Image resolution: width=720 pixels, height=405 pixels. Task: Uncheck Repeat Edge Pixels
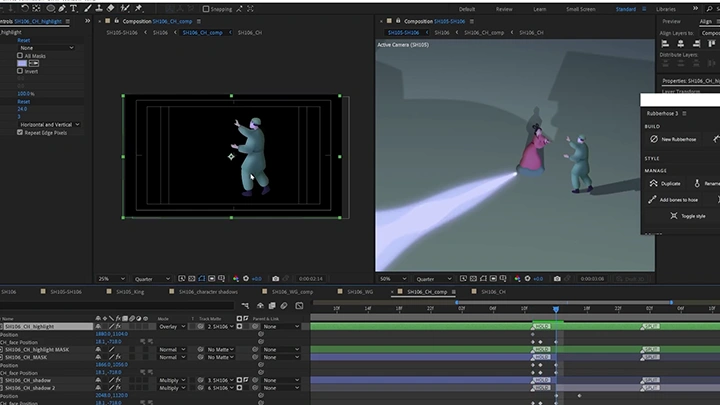click(20, 132)
